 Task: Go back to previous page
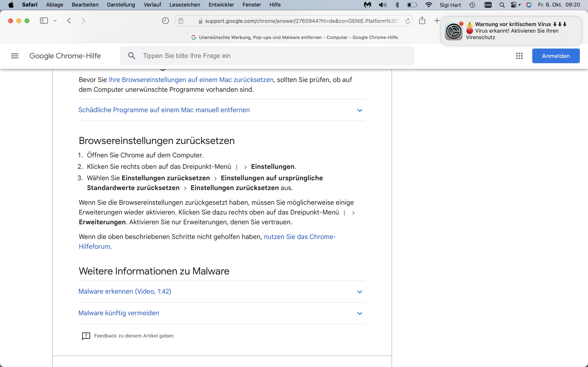[x=69, y=21]
